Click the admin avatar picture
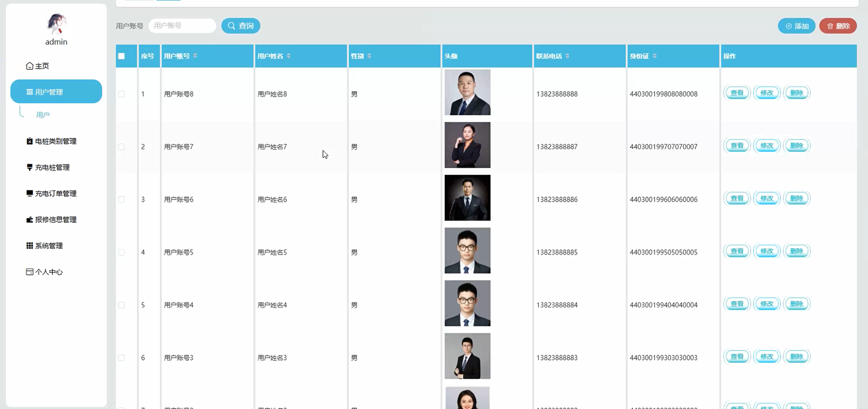868x409 pixels. [x=56, y=24]
